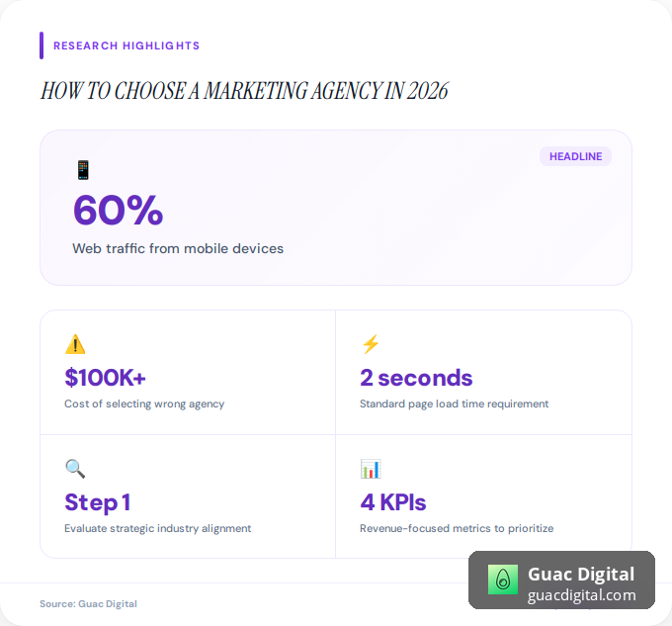Screen dimensions: 672x626
Task: Click "Evaluate strategic industry alignment" caption
Action: (158, 528)
